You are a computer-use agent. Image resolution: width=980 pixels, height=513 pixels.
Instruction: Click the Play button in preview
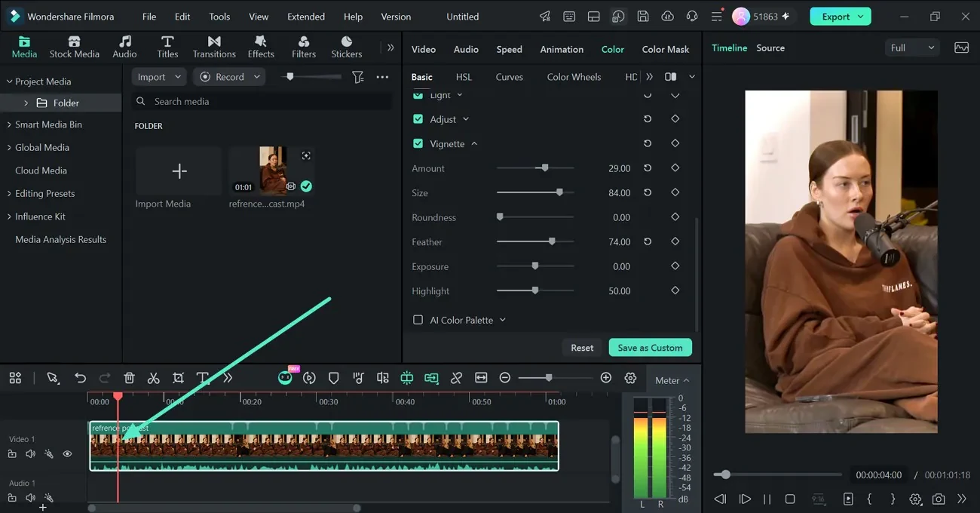745,499
